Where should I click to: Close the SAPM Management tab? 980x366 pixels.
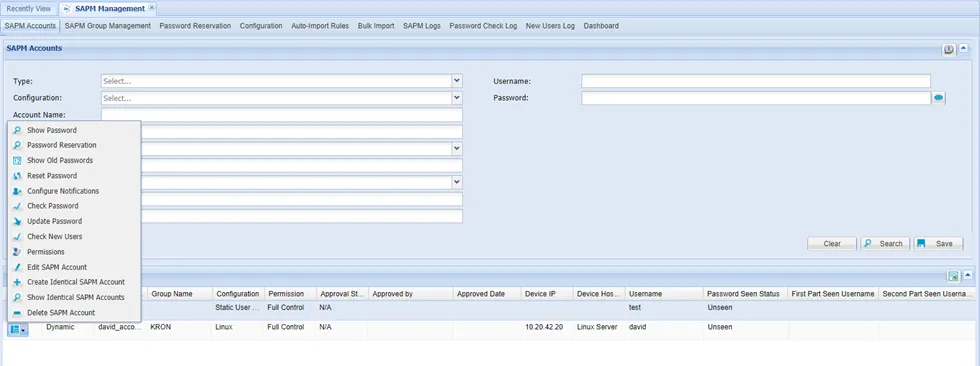point(152,8)
